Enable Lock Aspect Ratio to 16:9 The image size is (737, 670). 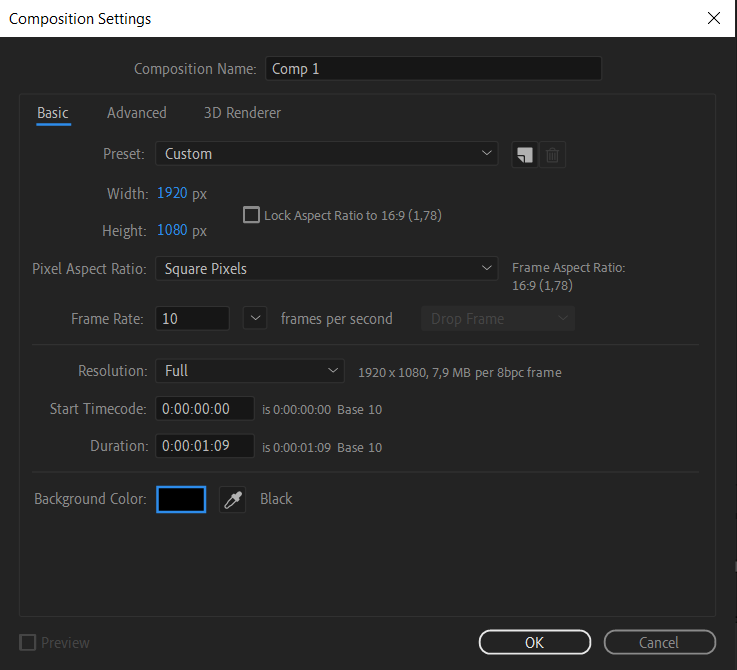coord(251,215)
